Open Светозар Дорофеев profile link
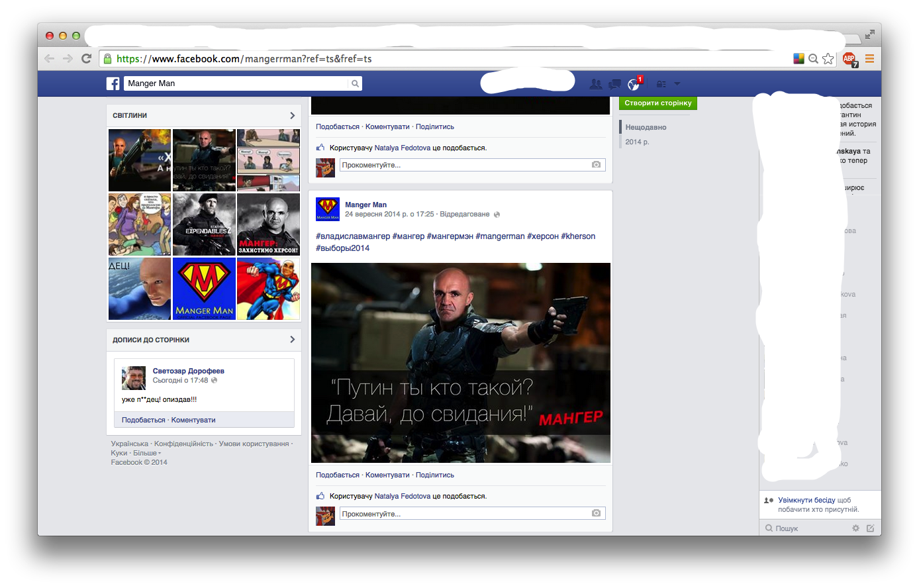Screen dimensions: 919x588 coord(189,371)
